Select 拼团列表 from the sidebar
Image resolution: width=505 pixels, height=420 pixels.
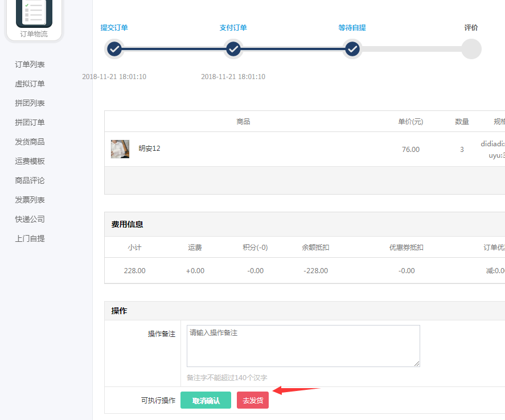click(30, 103)
